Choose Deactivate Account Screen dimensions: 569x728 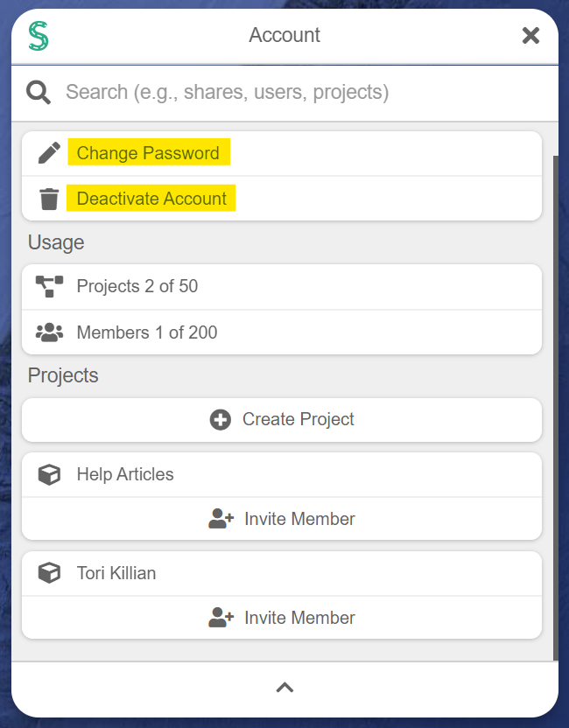[151, 198]
